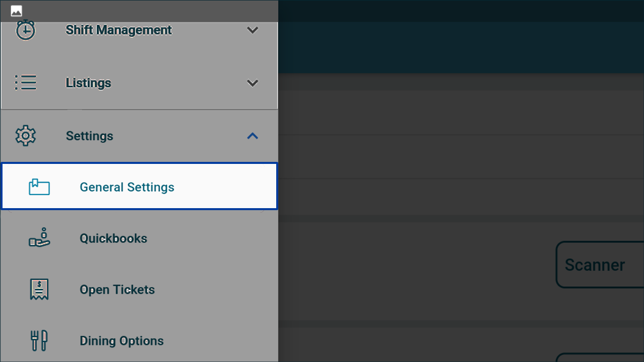Screen dimensions: 644x362
Task: Click the Settings heading text
Action: [90, 136]
